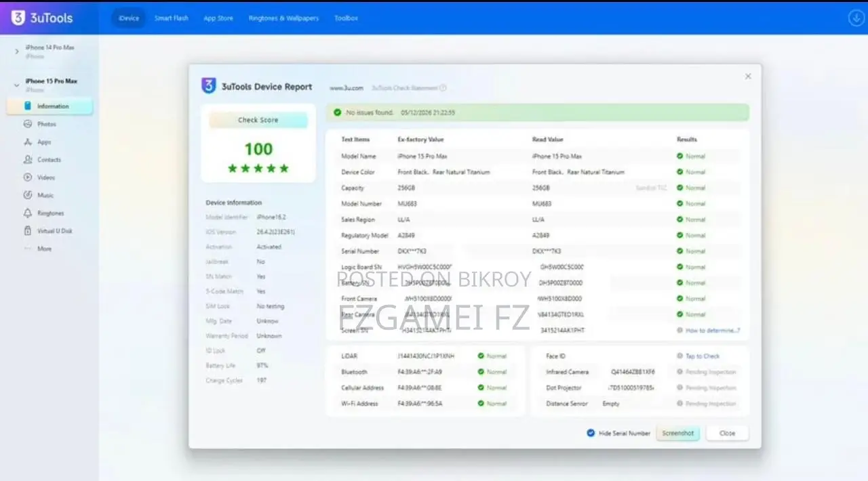
Task: Click the Face ID Tap to Check icon
Action: (x=679, y=356)
